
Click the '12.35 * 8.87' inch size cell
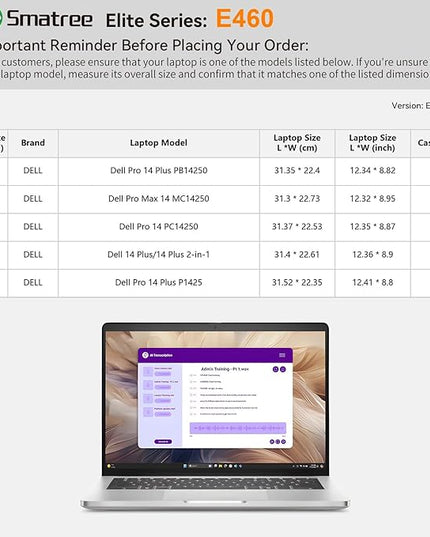pos(372,227)
